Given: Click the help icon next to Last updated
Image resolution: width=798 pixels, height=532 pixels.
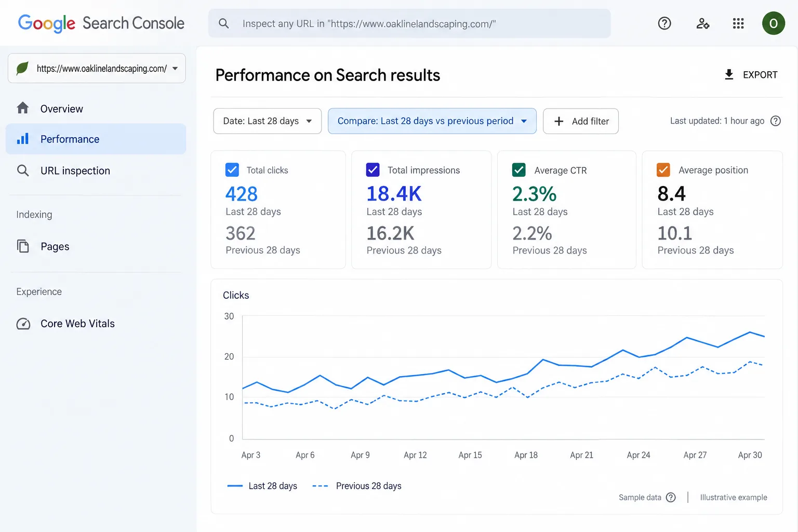Looking at the screenshot, I should 776,121.
